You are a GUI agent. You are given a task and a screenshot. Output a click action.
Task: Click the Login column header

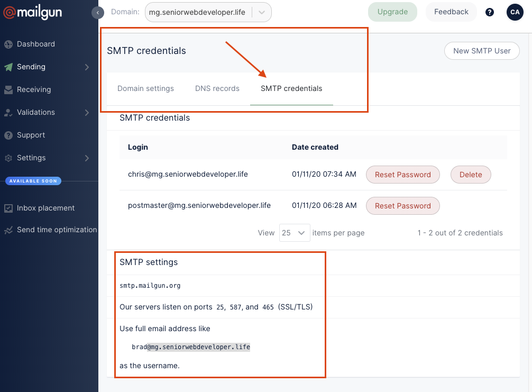[x=137, y=147]
